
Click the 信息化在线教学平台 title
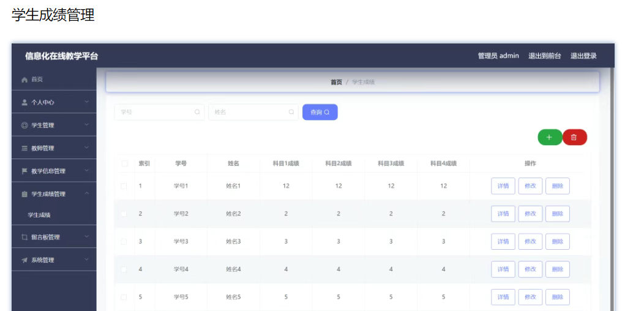tap(62, 56)
